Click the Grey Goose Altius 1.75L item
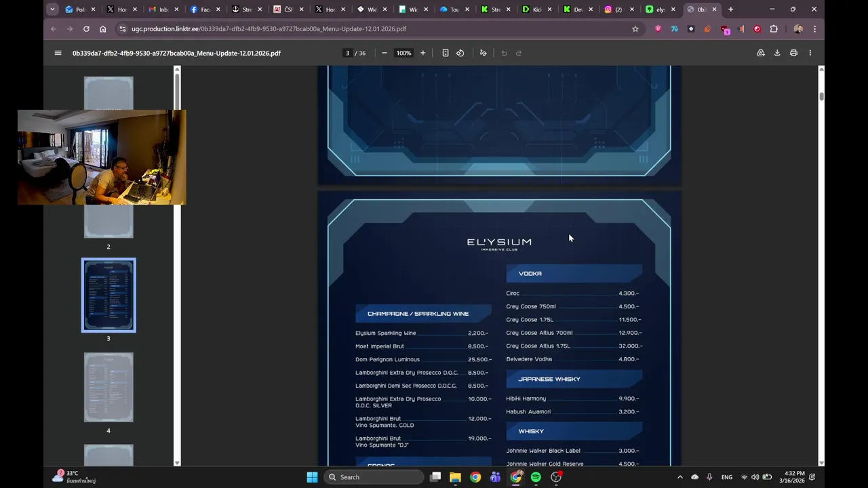This screenshot has height=488, width=868. (538, 346)
